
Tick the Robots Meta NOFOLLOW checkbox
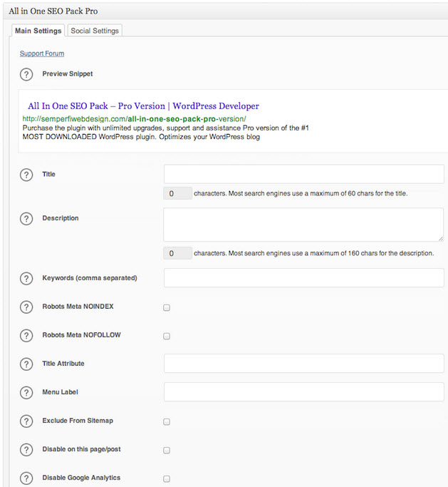point(167,336)
